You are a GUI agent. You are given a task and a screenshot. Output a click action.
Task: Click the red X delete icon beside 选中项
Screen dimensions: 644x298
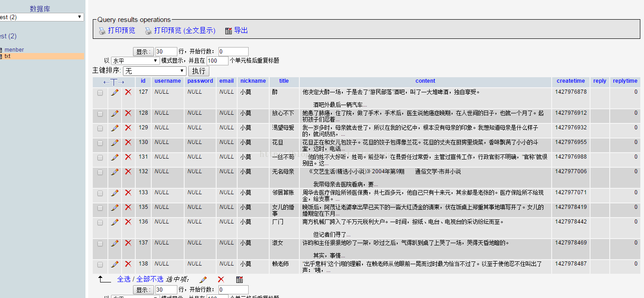pos(221,279)
